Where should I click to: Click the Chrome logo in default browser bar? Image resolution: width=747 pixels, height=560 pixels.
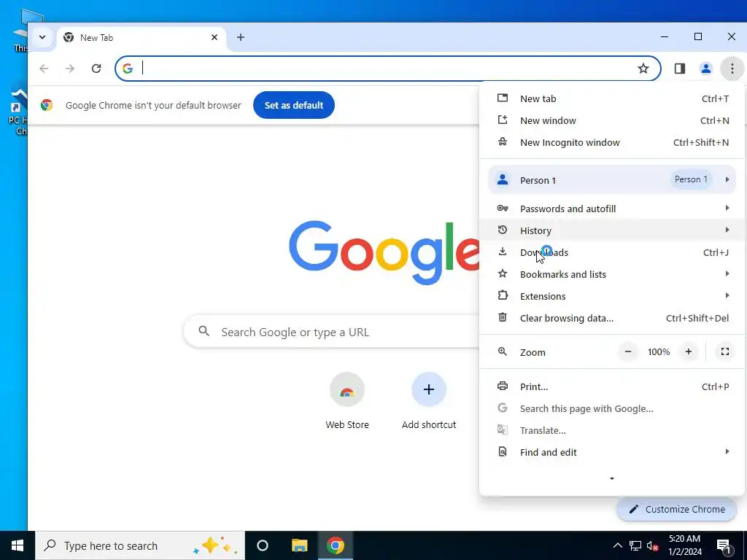[47, 105]
